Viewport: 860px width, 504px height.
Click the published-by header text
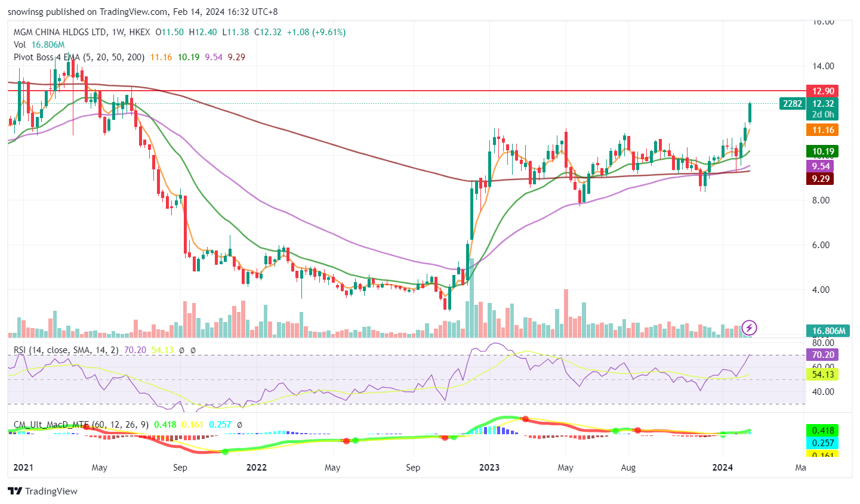point(143,11)
